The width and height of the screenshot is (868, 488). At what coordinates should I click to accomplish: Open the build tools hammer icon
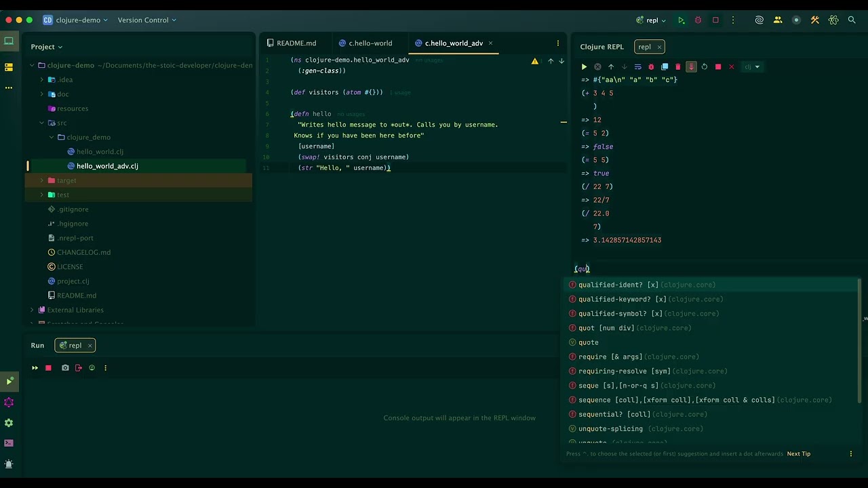point(815,20)
